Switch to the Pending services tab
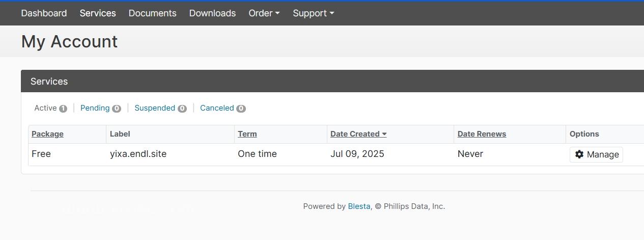This screenshot has width=644, height=240. pyautogui.click(x=100, y=108)
